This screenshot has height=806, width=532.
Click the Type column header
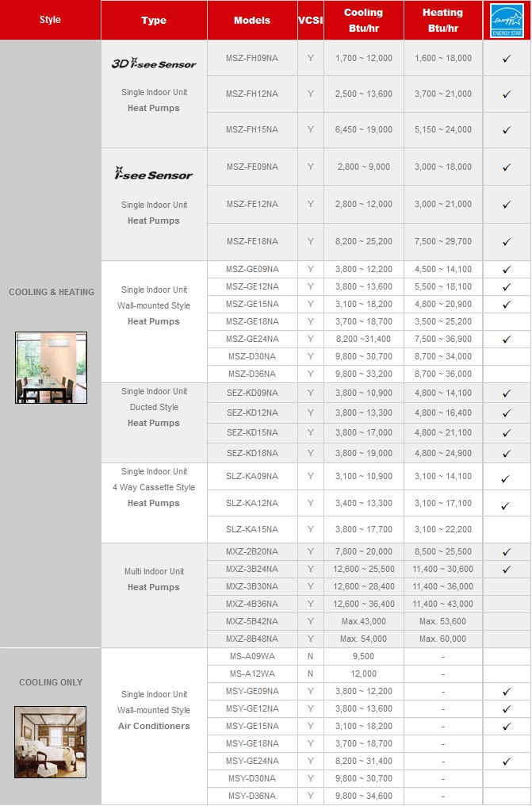tap(154, 21)
